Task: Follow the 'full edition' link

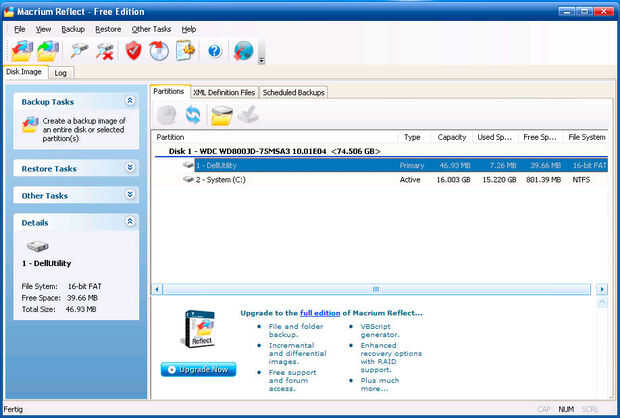Action: [x=320, y=313]
